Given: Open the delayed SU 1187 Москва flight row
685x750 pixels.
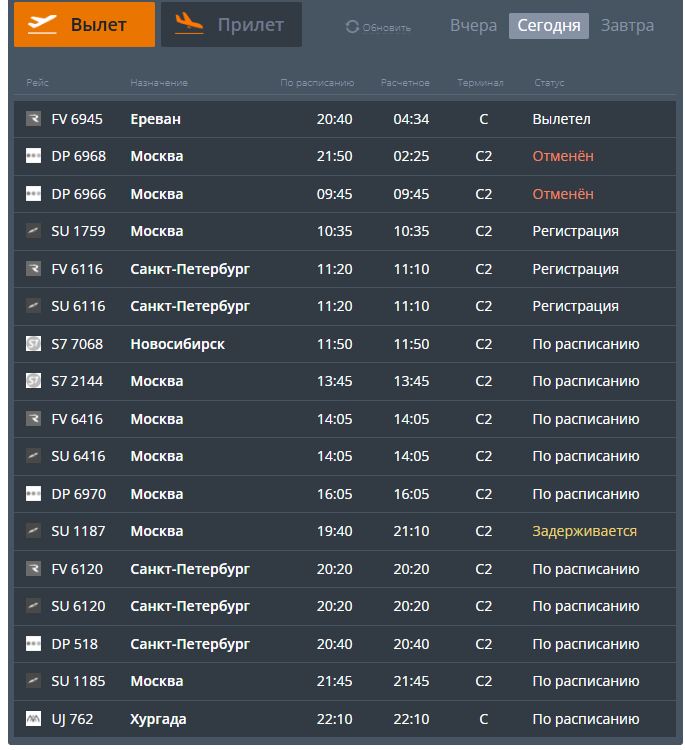Looking at the screenshot, I should 345,531.
